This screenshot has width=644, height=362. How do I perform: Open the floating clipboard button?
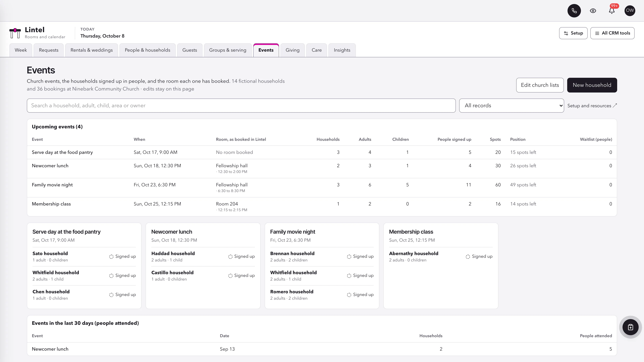tap(630, 327)
